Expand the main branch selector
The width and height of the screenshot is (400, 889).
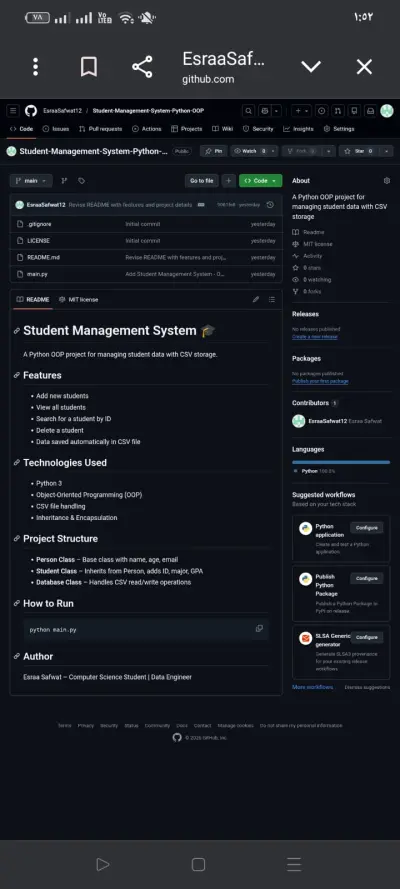coord(31,181)
